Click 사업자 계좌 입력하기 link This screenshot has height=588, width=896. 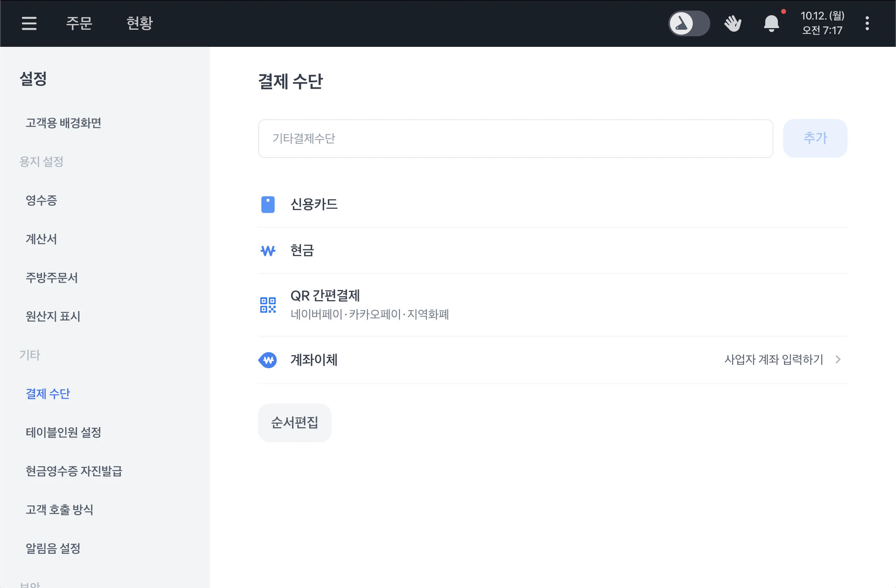[x=774, y=360]
